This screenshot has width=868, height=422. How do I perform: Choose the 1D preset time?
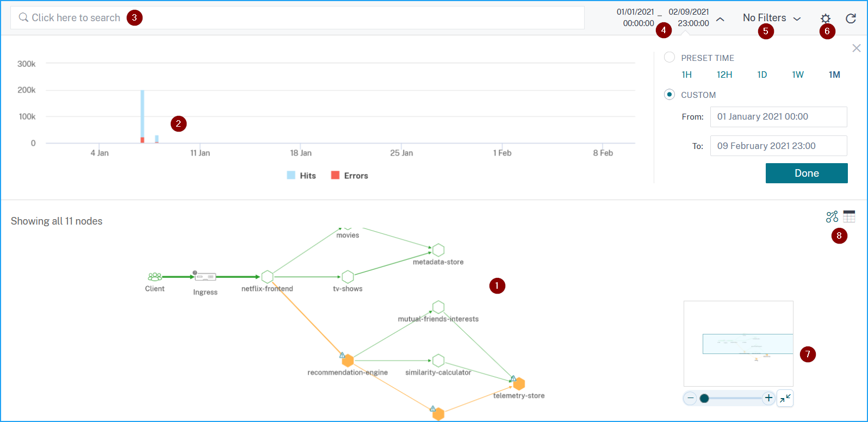click(762, 75)
